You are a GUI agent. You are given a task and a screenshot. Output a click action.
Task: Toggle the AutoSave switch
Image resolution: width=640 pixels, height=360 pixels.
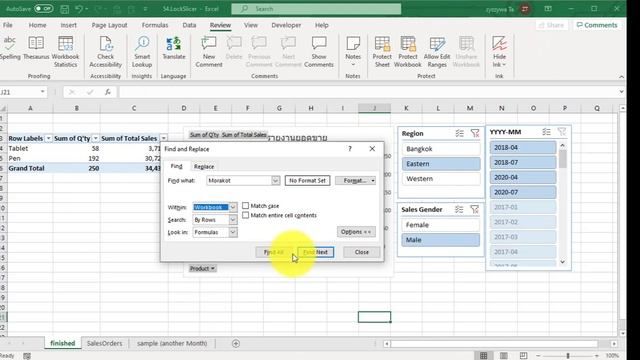tap(43, 9)
